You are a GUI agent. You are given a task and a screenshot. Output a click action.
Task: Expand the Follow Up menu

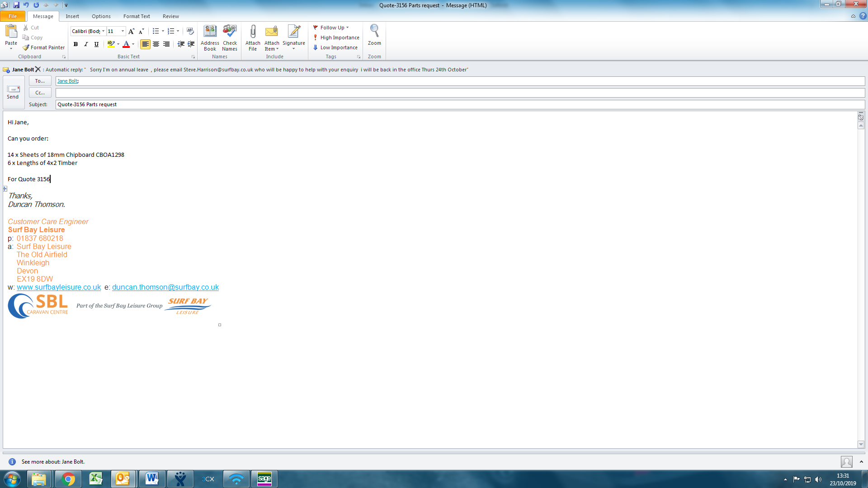[331, 28]
